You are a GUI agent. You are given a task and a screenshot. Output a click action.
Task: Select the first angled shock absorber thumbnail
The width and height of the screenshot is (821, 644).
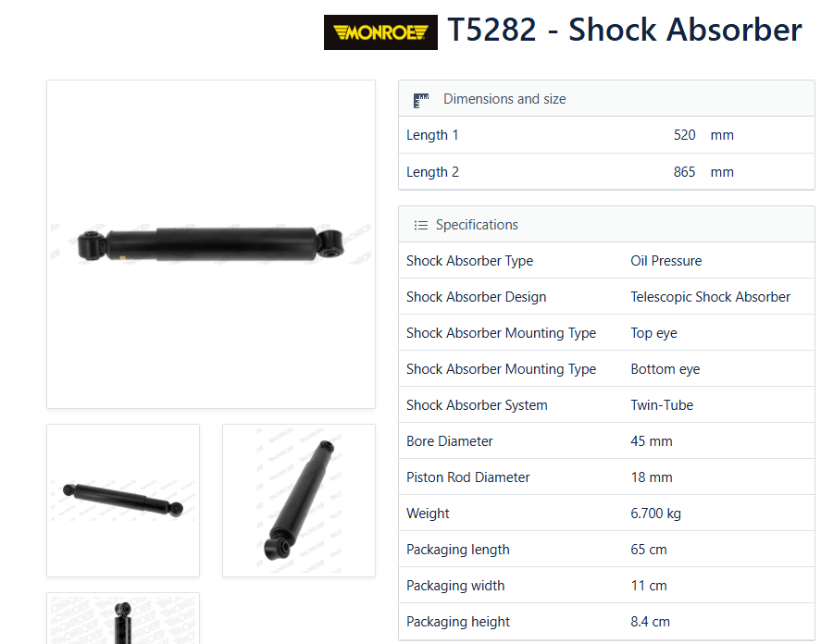(123, 501)
